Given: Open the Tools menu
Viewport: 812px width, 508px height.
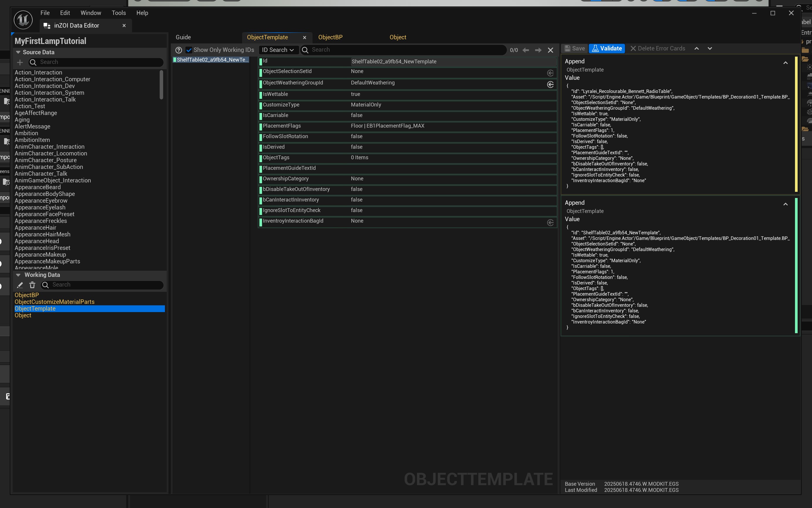Looking at the screenshot, I should 119,13.
